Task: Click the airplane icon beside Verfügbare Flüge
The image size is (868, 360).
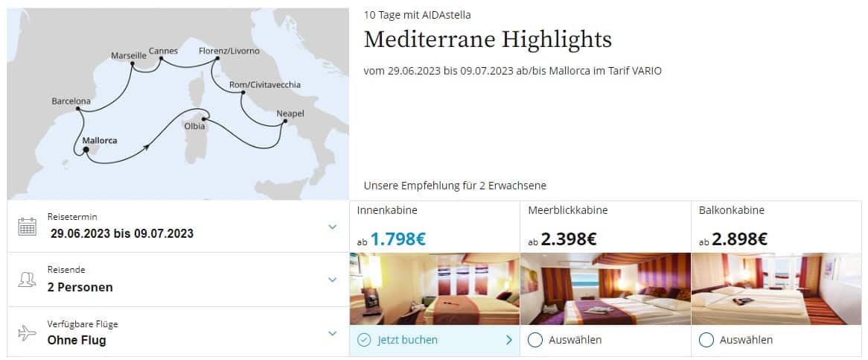Action: [x=27, y=333]
